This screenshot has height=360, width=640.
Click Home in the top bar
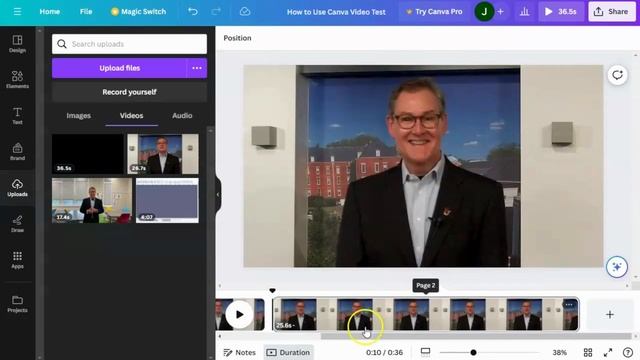click(50, 11)
